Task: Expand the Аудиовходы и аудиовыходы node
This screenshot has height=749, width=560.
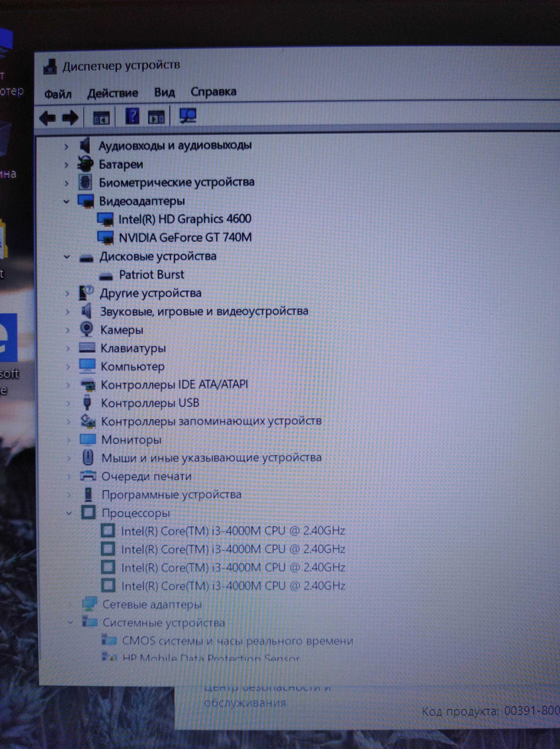Action: click(66, 147)
